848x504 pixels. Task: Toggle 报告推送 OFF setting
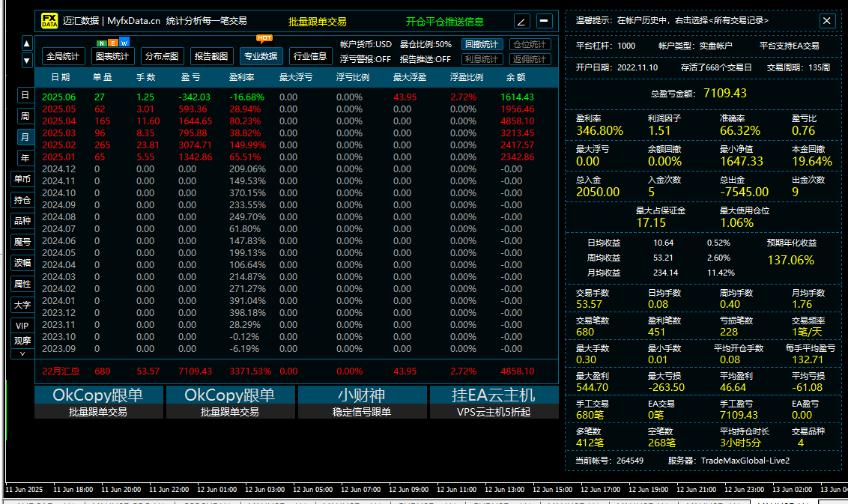[425, 59]
